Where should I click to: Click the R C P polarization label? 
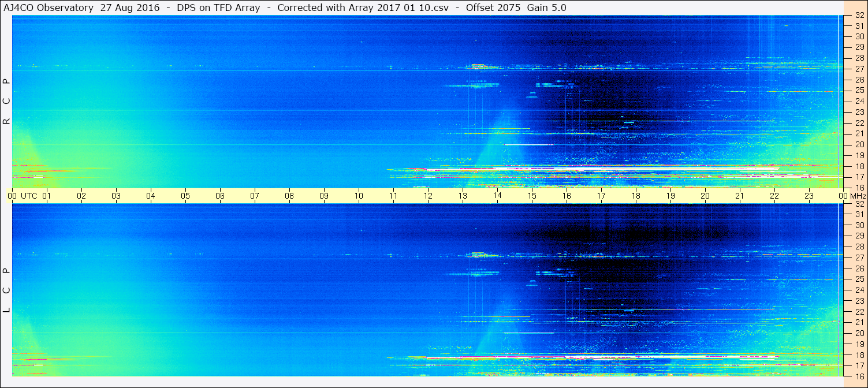pyautogui.click(x=7, y=102)
